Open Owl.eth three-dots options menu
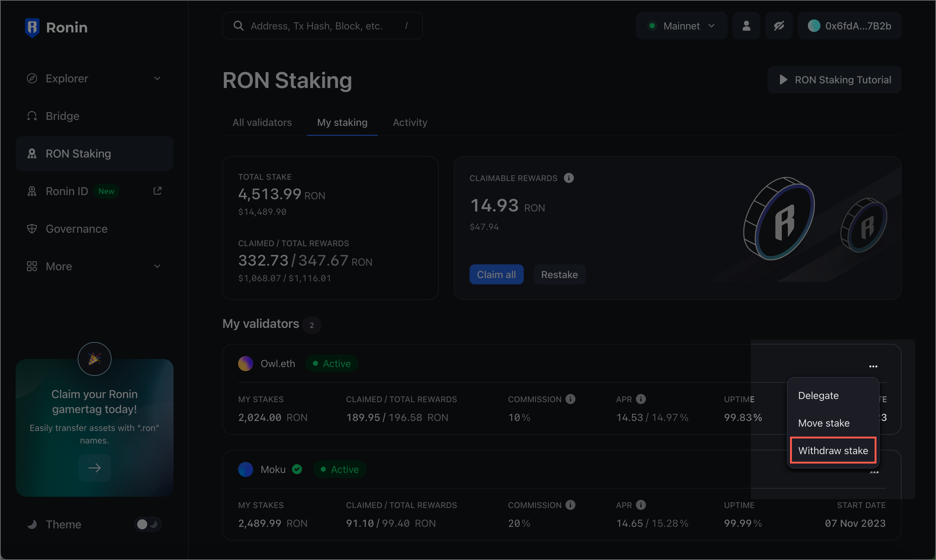936x560 pixels. [x=873, y=366]
